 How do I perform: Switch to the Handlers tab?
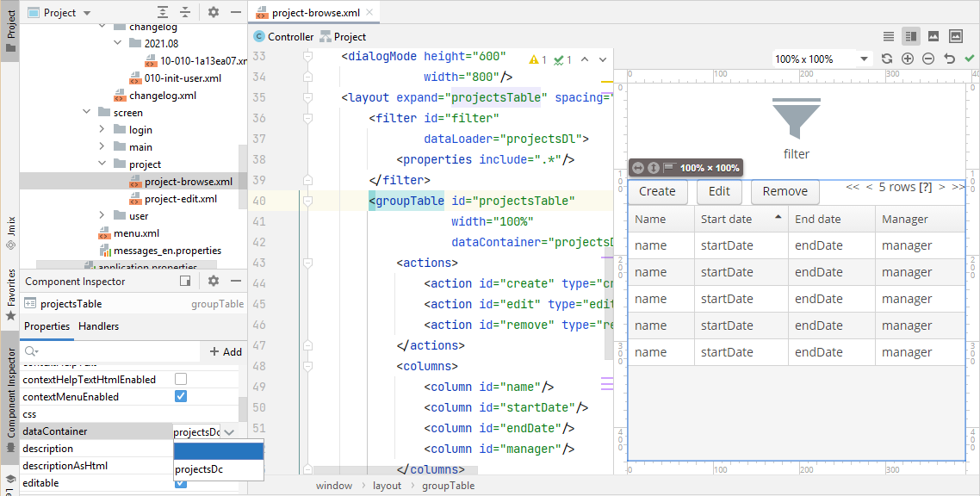tap(98, 326)
